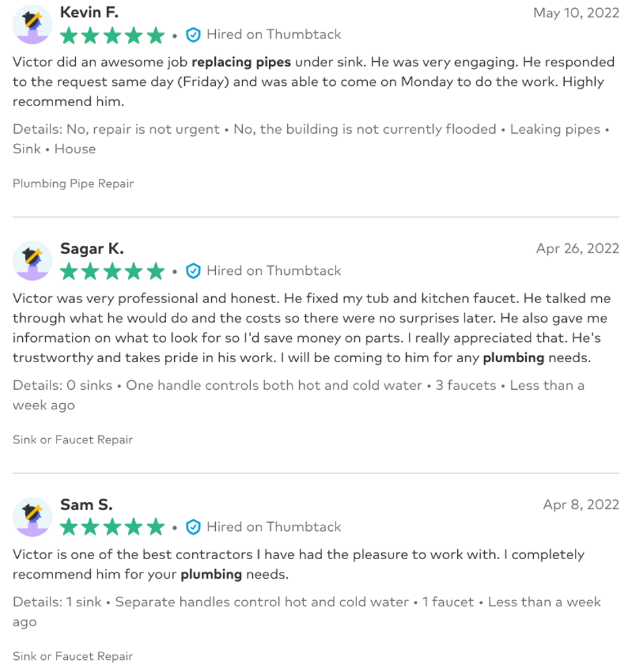628x672 pixels.
Task: Click verified badge in Kevin F.'s review
Action: click(194, 35)
